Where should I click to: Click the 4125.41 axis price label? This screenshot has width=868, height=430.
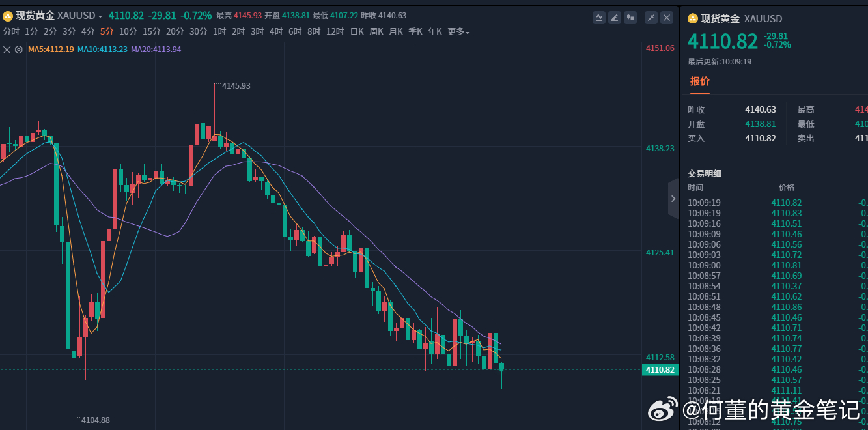[x=660, y=252]
